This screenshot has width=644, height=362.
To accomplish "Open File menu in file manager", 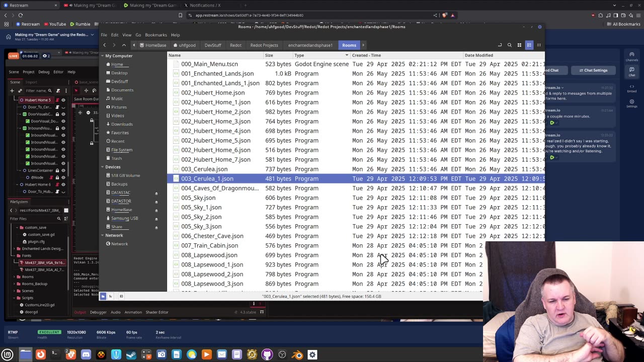I will (104, 35).
